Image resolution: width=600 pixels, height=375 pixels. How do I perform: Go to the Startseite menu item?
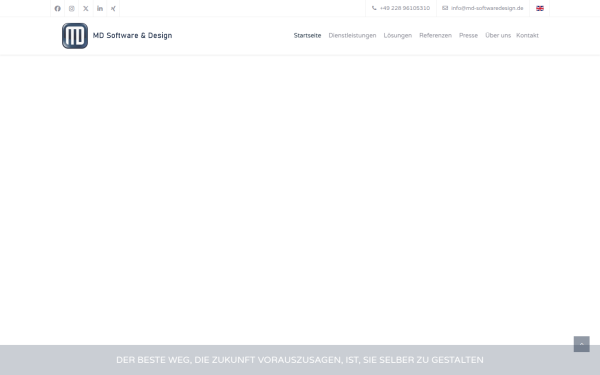click(307, 36)
